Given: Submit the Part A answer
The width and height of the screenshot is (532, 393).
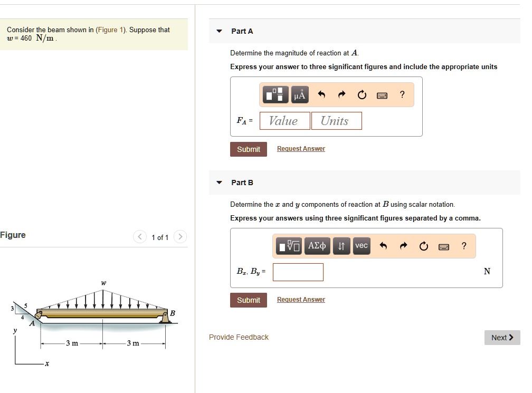Looking at the screenshot, I should 249,149.
